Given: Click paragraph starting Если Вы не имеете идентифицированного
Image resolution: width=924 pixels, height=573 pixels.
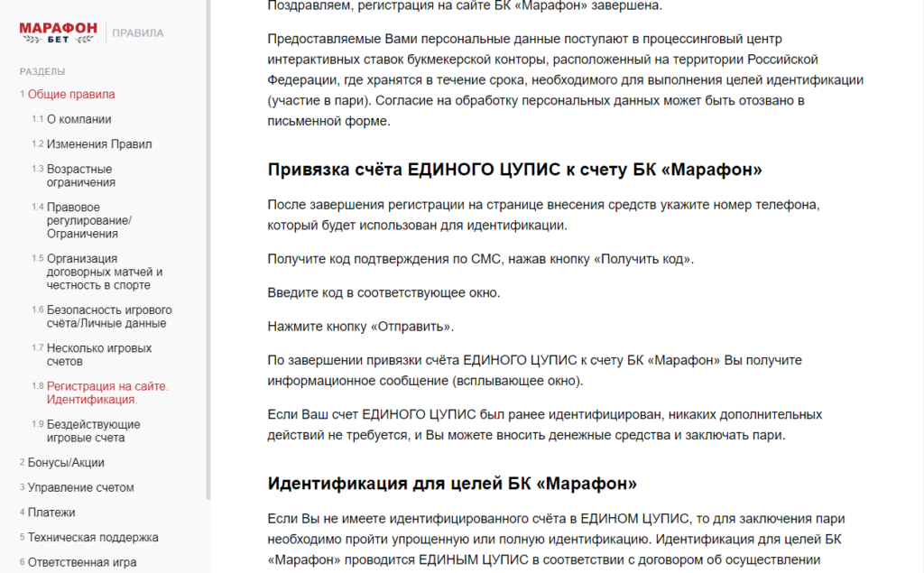Looking at the screenshot, I should (556, 540).
